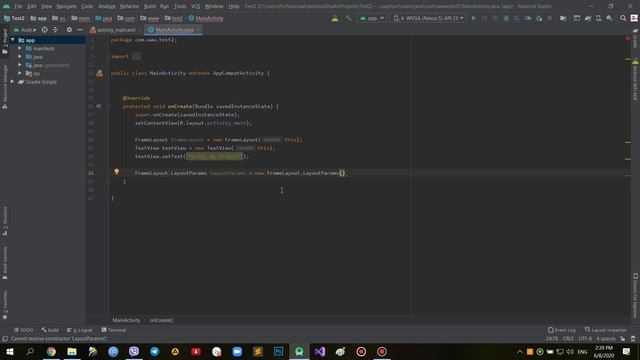Toggle the Favorites side tab

pyautogui.click(x=5, y=304)
